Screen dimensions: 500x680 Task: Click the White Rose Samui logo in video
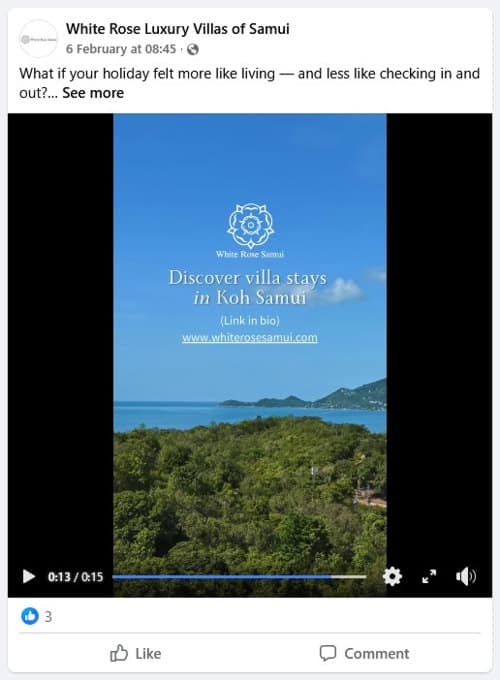(x=250, y=231)
